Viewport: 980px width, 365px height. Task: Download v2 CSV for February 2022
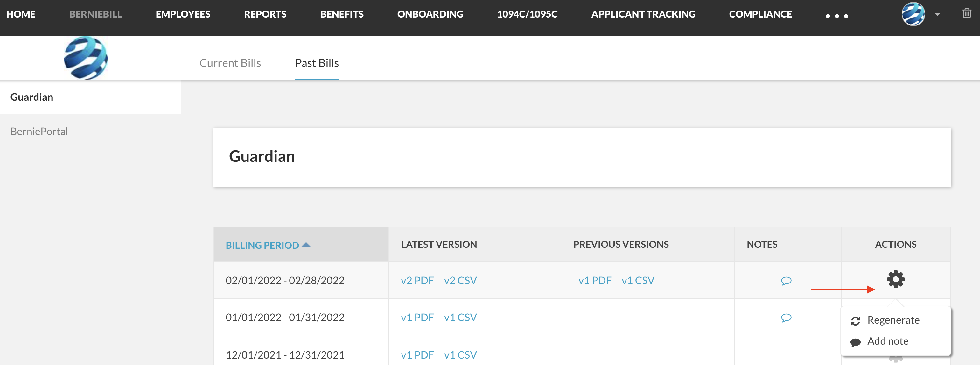[460, 281]
